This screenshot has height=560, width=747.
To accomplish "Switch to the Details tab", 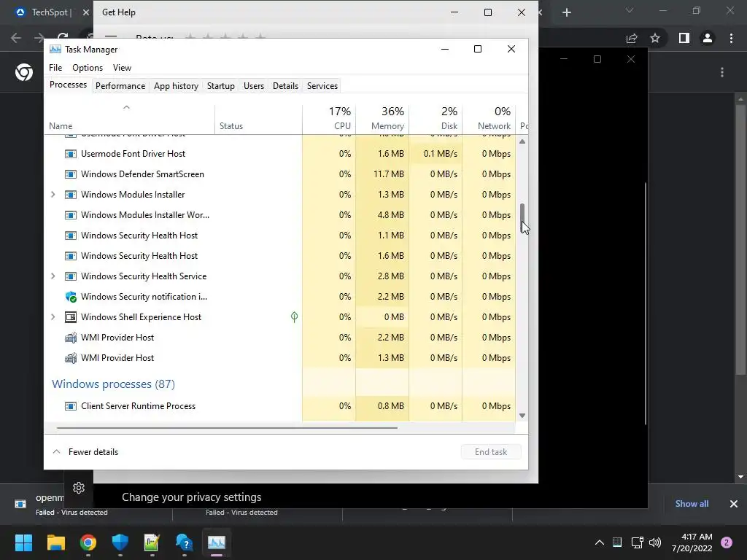I will (x=285, y=86).
